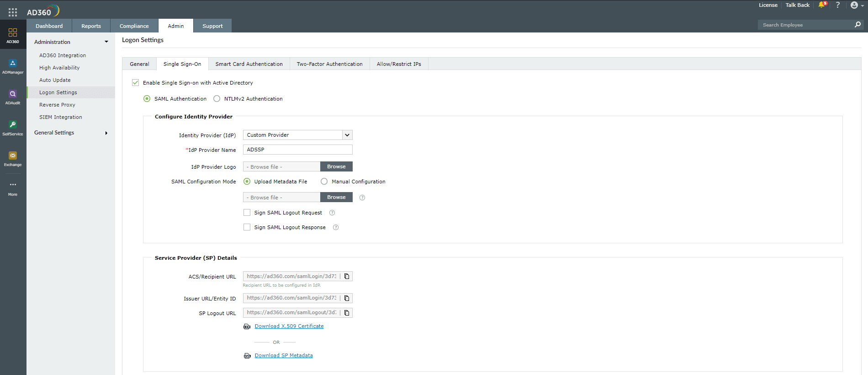Show help for Sign SAML Logout Response
The height and width of the screenshot is (375, 868).
tap(336, 227)
